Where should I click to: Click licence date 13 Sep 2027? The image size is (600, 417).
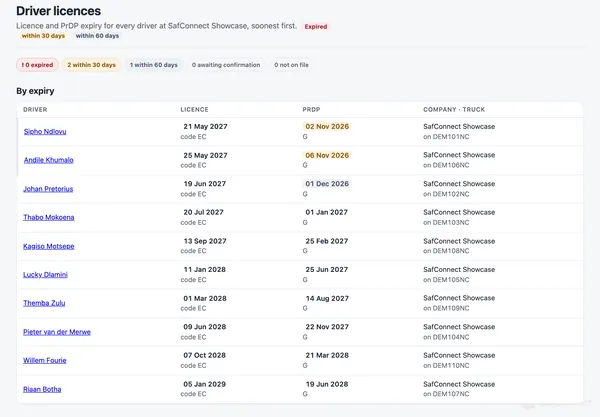[x=205, y=241]
